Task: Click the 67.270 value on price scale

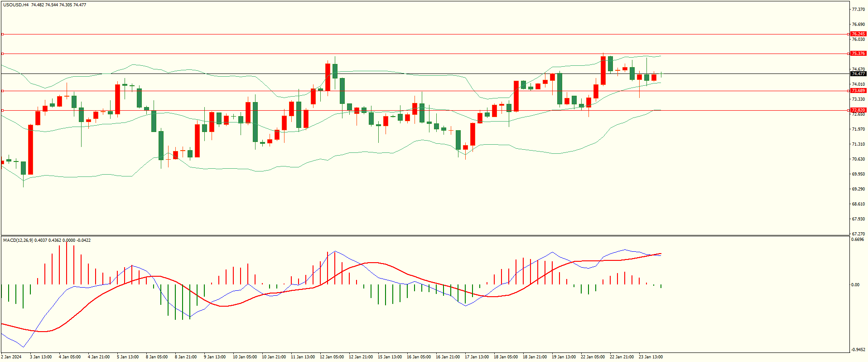Action: pyautogui.click(x=858, y=234)
